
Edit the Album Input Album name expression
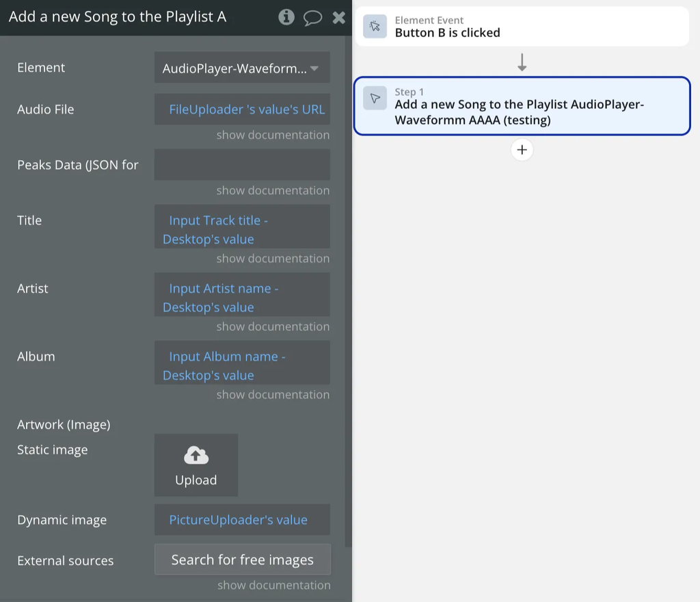point(242,365)
